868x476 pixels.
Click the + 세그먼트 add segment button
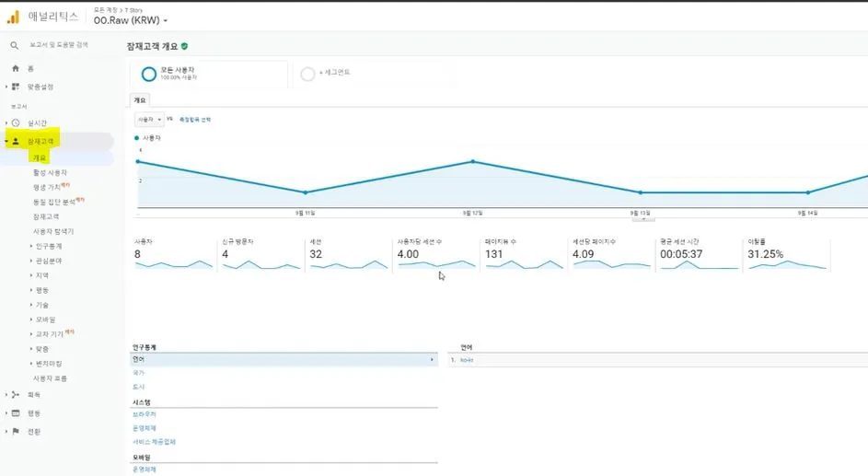(334, 73)
